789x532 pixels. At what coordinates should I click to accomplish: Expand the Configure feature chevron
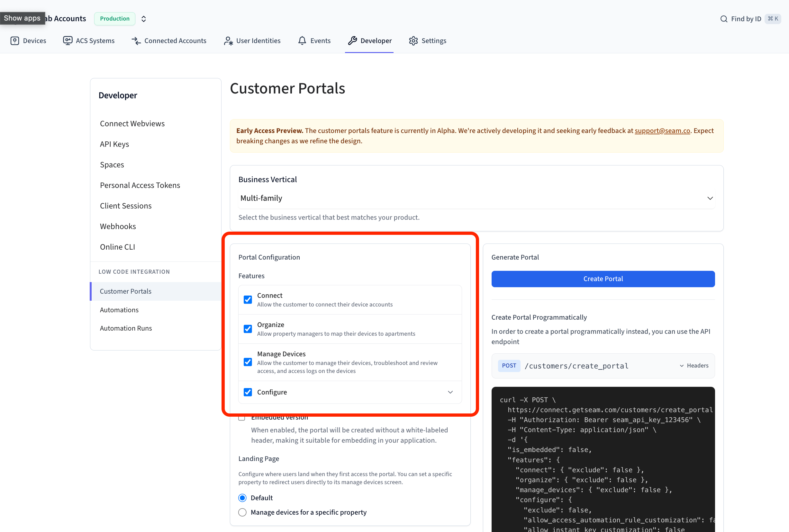point(450,392)
